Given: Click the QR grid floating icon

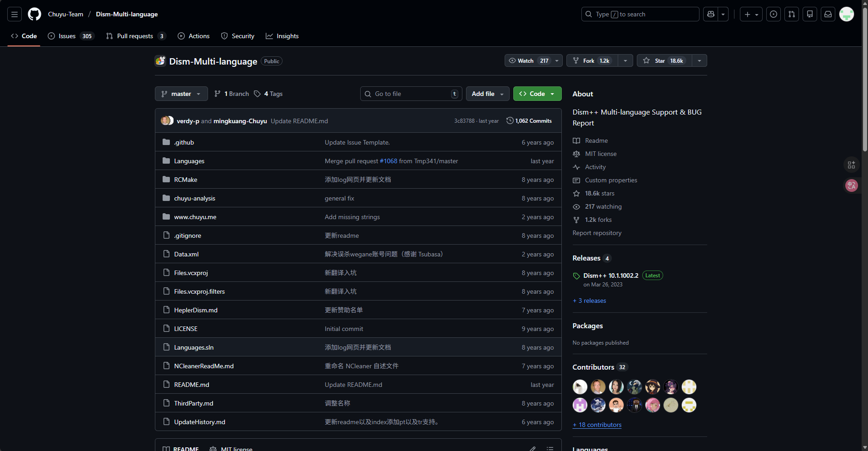Looking at the screenshot, I should [x=852, y=165].
